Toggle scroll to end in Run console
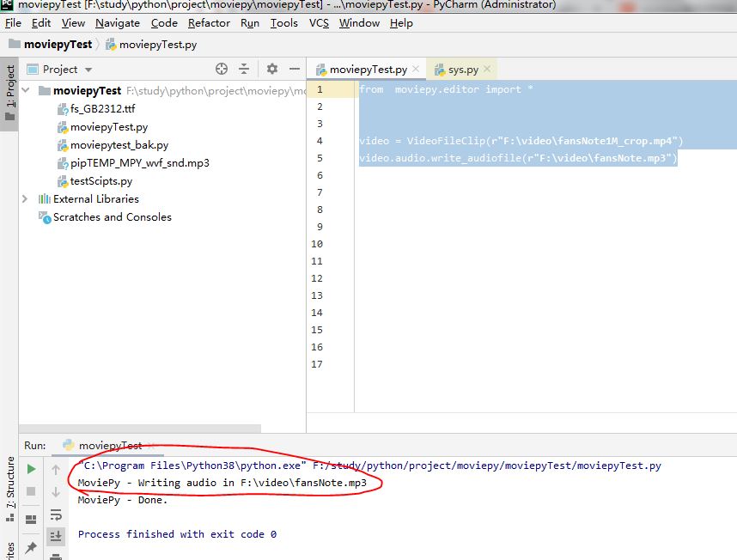737x560 pixels. (x=56, y=536)
